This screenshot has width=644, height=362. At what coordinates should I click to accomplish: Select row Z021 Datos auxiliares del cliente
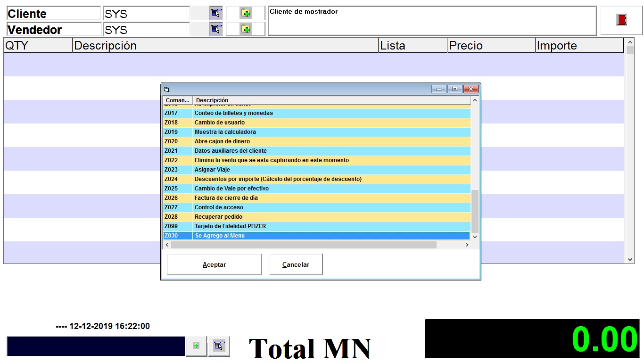pyautogui.click(x=317, y=151)
